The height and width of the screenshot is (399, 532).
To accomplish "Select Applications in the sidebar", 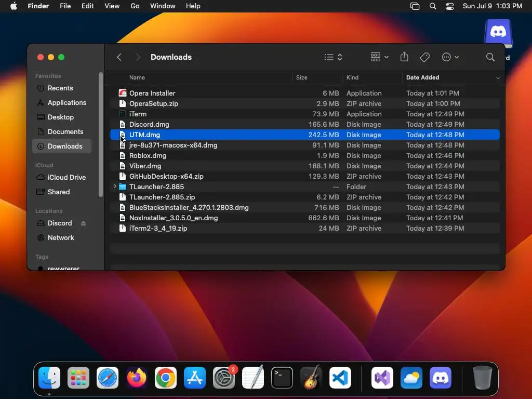I will [x=62, y=102].
